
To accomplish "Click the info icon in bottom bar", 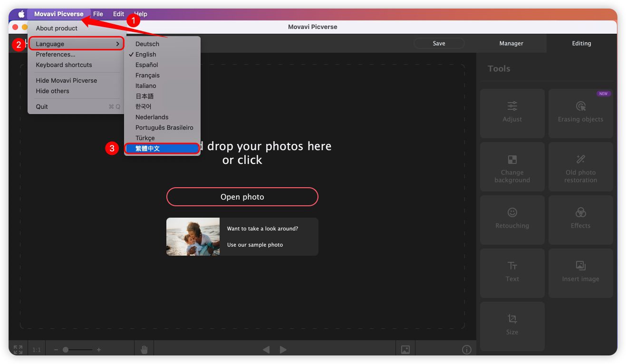I will (466, 350).
